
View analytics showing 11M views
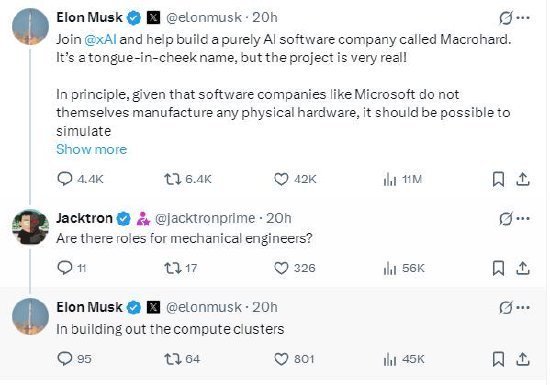tap(403, 180)
